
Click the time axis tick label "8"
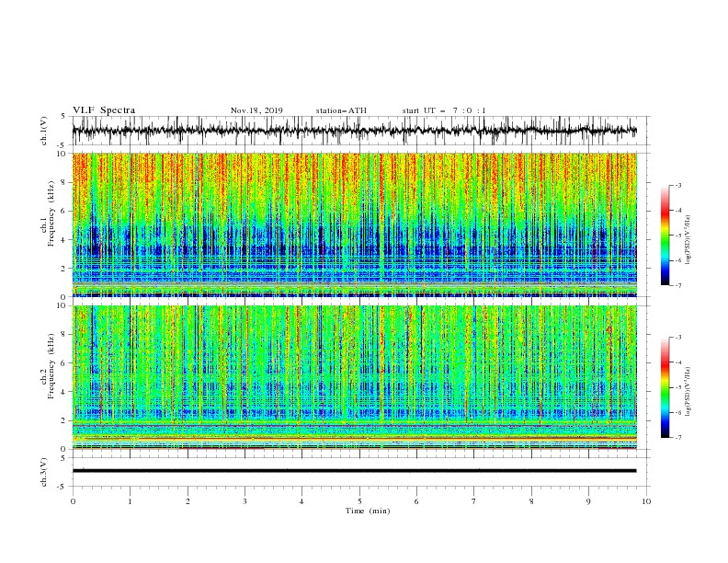pos(531,501)
